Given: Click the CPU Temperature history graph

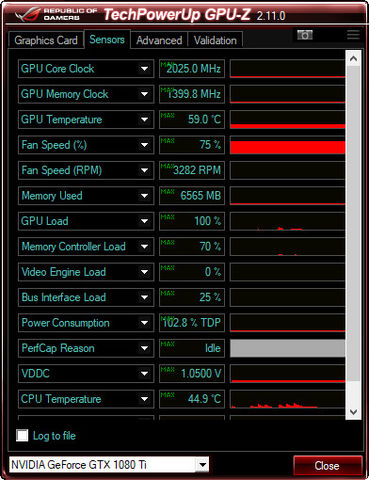Looking at the screenshot, I should tap(288, 399).
